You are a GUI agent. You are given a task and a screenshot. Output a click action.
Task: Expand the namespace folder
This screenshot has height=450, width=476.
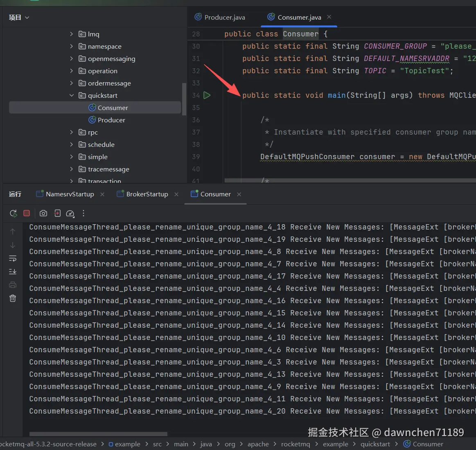(71, 46)
